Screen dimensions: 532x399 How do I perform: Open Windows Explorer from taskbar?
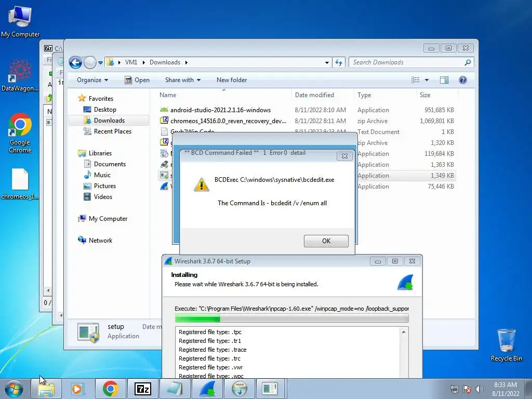(46, 389)
